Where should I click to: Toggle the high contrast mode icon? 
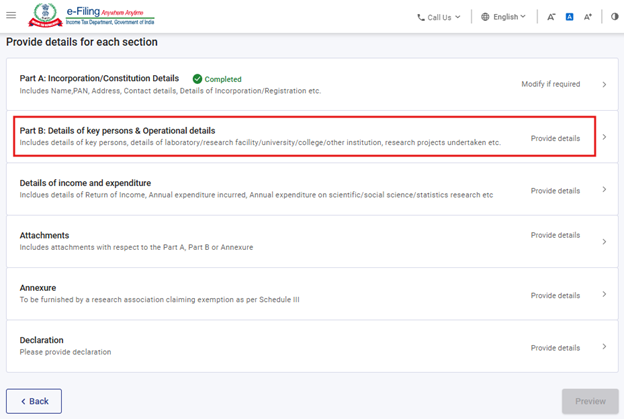coord(614,17)
